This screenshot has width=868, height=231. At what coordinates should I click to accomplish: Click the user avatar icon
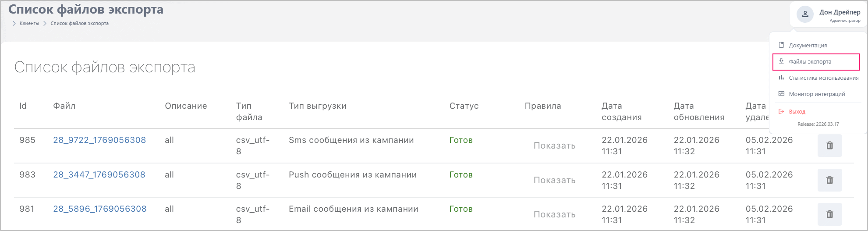click(x=805, y=14)
